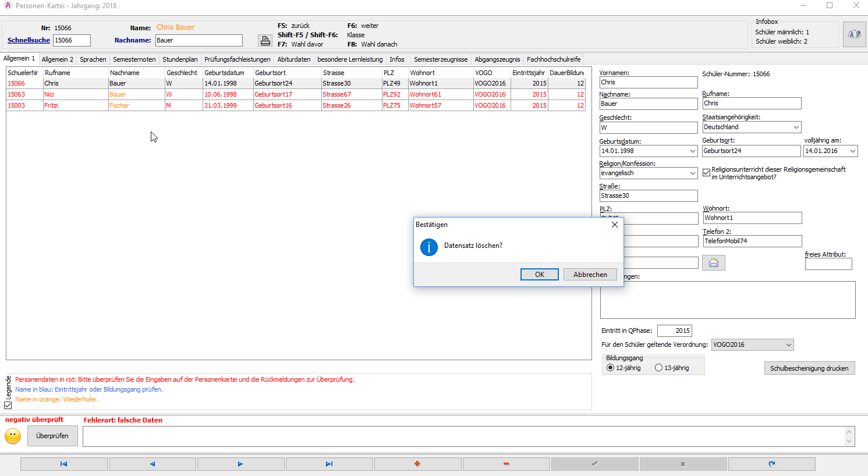Open Staatsangehörigkeit dropdown showing Deutschland
This screenshot has width=868, height=476.
[x=796, y=127]
